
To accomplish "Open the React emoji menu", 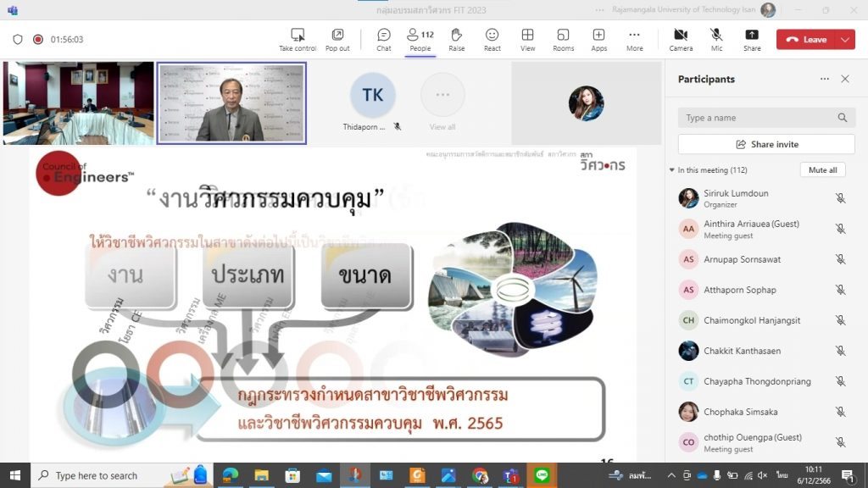I will tap(492, 39).
